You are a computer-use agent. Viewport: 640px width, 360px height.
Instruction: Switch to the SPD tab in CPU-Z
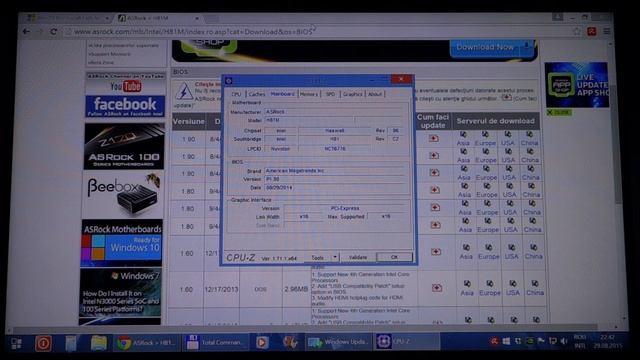(x=330, y=94)
